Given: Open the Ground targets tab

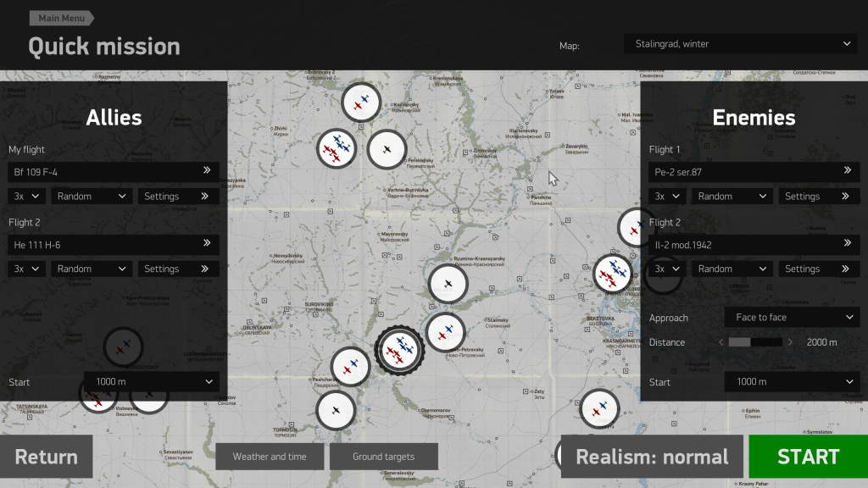Looking at the screenshot, I should pos(383,457).
